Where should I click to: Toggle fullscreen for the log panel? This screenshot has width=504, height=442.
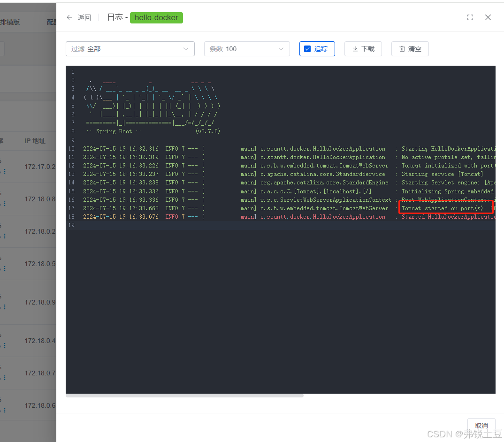(470, 17)
